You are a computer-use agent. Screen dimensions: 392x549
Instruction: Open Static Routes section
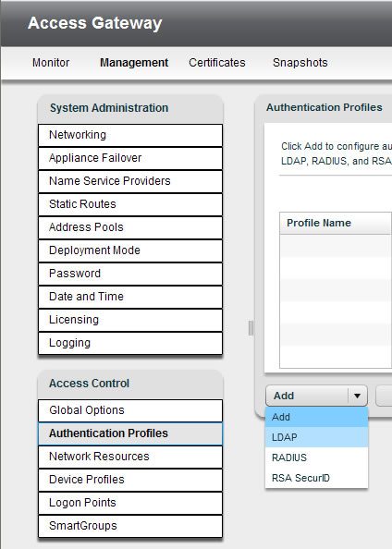tap(130, 204)
